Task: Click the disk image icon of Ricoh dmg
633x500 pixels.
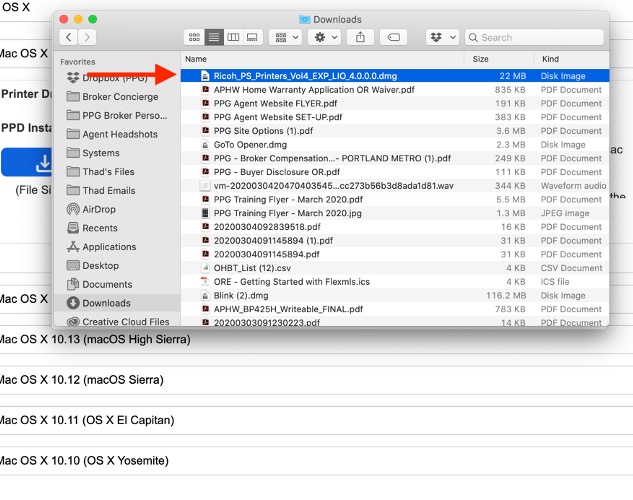Action: [x=205, y=76]
